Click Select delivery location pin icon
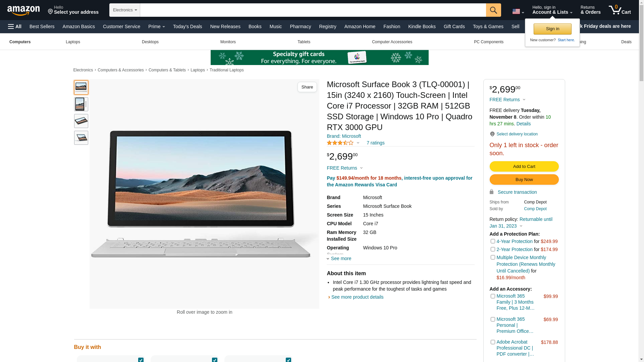 click(x=492, y=134)
